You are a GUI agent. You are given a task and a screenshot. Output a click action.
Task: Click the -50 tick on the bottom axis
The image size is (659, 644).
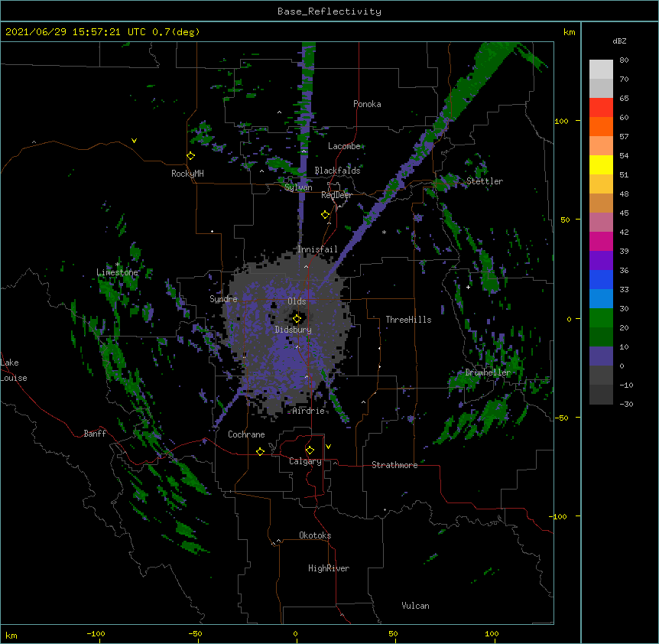[195, 633]
